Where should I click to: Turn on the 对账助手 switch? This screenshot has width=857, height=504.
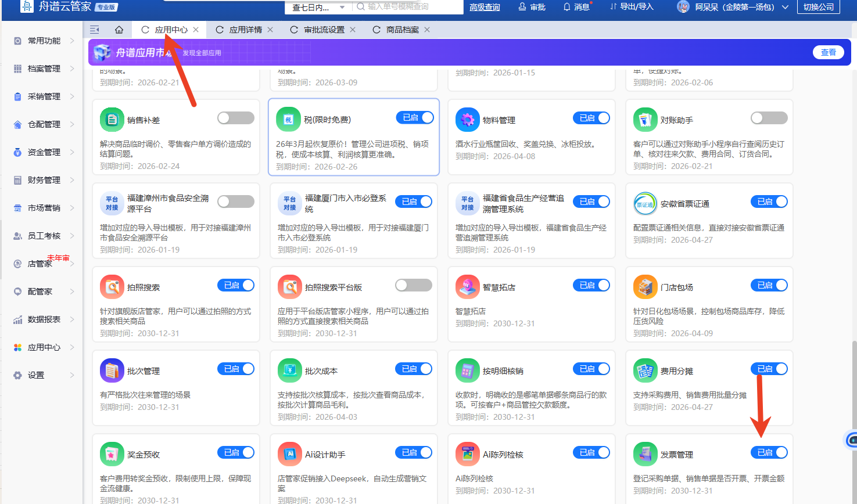click(x=769, y=118)
